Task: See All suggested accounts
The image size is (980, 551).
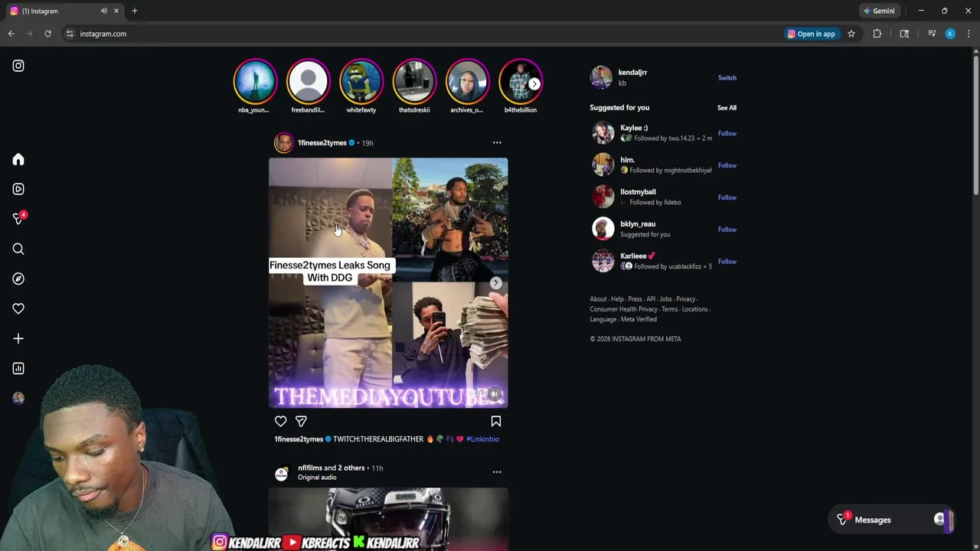Action: [727, 108]
